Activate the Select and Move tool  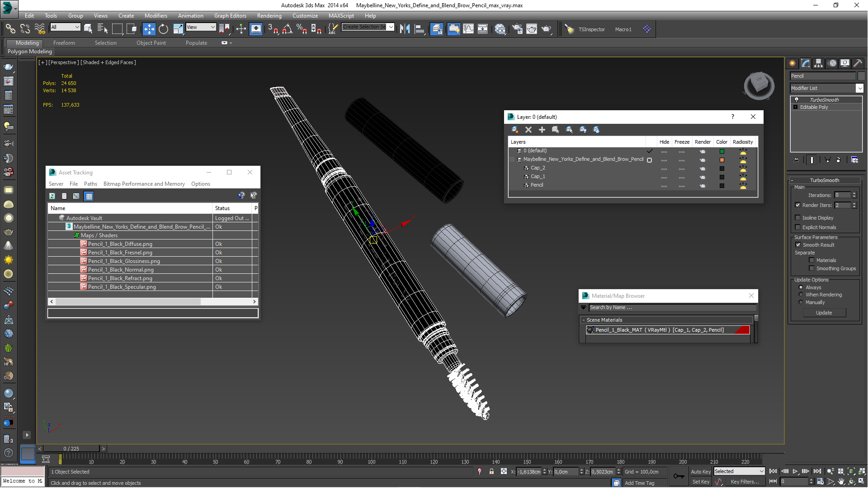[149, 29]
